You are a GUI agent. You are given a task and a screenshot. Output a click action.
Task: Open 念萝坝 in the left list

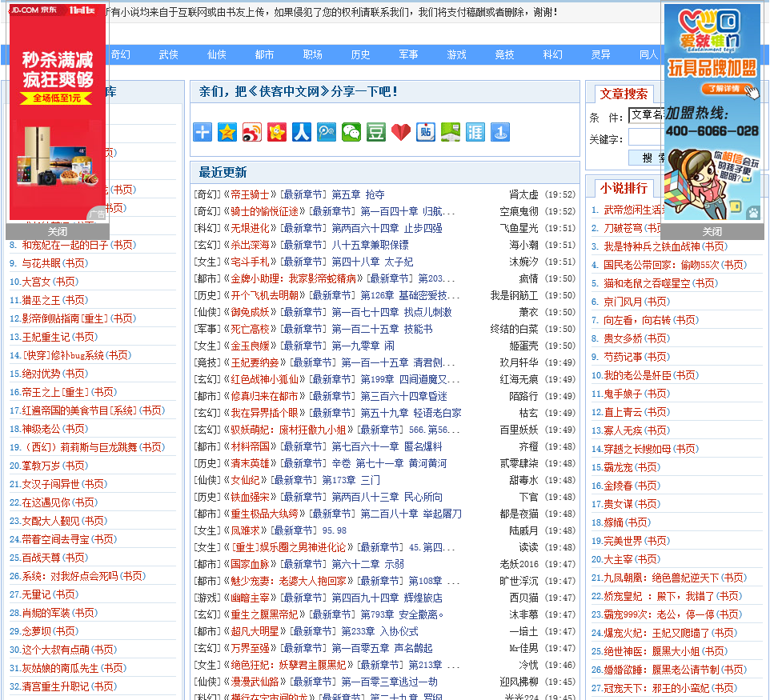(36, 632)
